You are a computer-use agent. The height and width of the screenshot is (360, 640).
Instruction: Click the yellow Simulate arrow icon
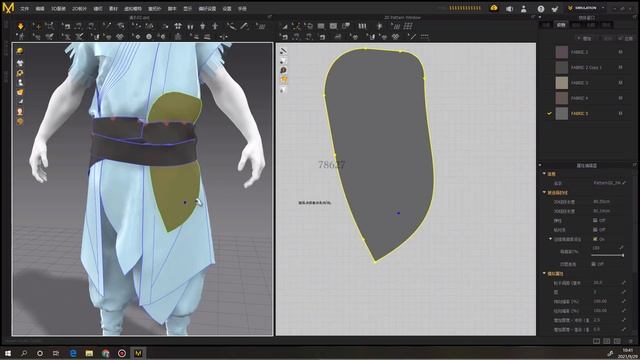tap(20, 26)
